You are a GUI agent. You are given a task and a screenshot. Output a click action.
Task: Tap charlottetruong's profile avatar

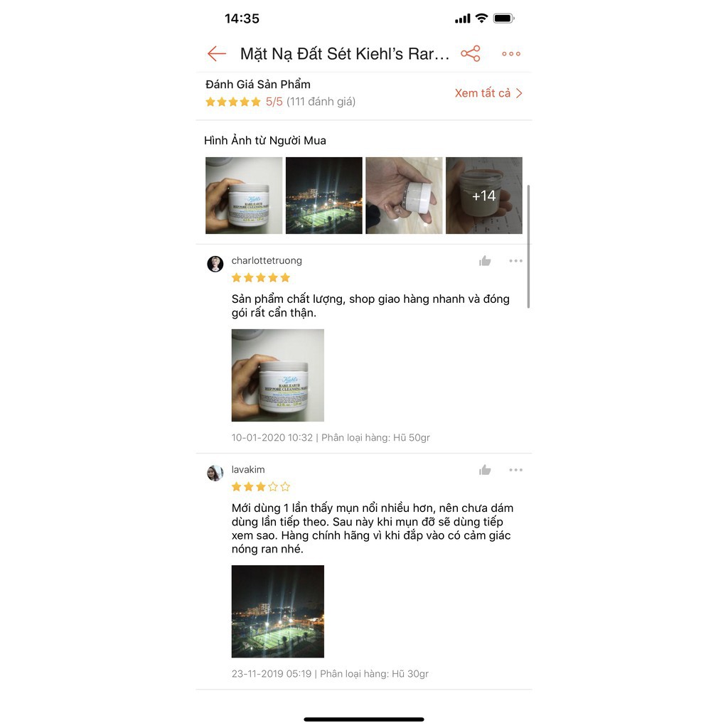(x=215, y=264)
